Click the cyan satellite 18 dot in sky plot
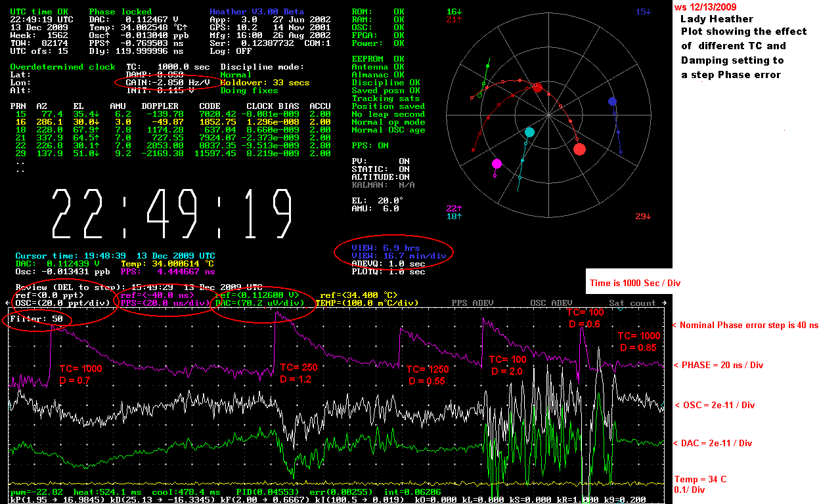 click(x=530, y=133)
